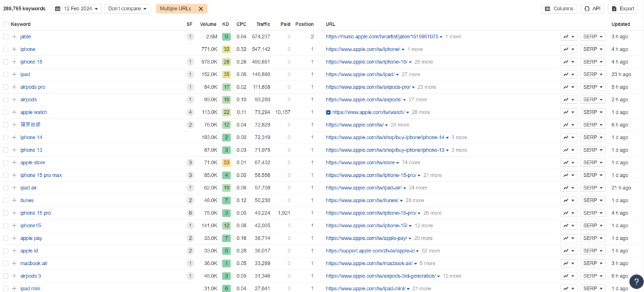Open trend chart for airpods 3 row

569,276
